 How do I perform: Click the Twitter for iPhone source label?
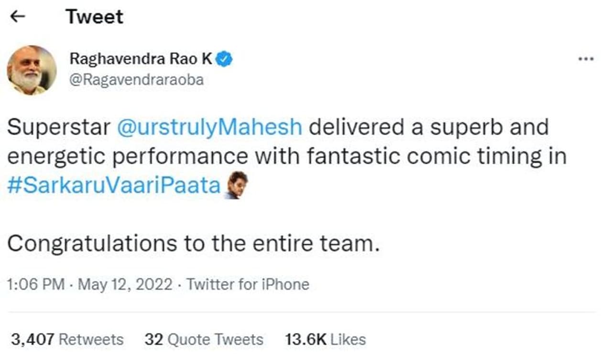pos(248,285)
